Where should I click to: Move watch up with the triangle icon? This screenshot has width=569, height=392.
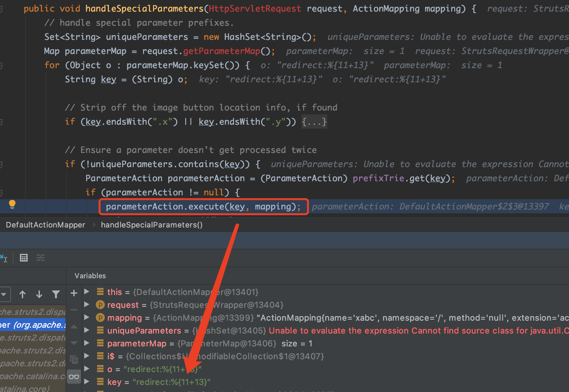coord(74,327)
